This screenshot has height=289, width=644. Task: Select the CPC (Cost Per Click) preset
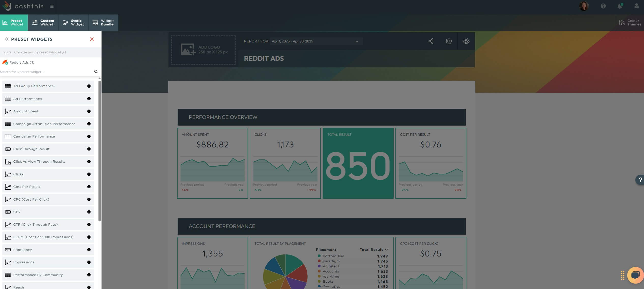tap(48, 199)
